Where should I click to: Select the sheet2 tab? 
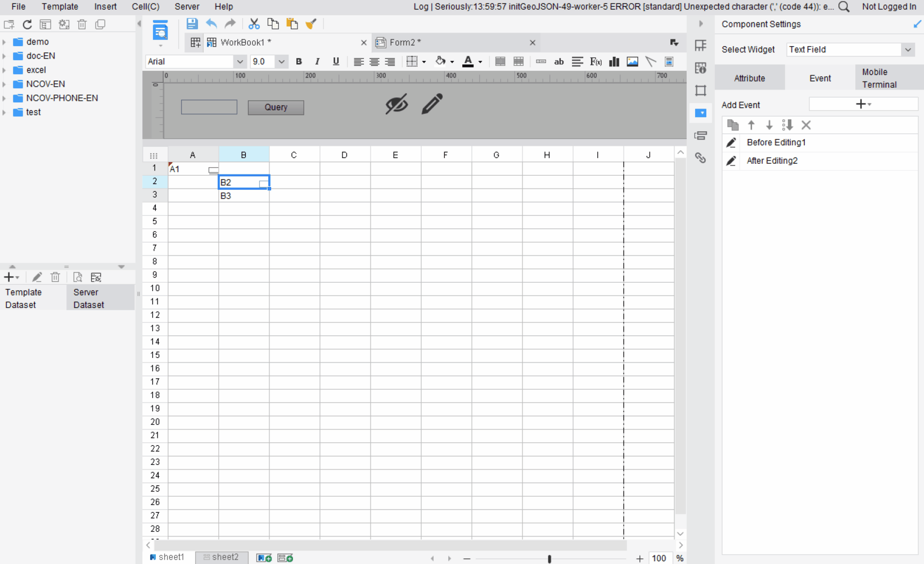(x=221, y=557)
